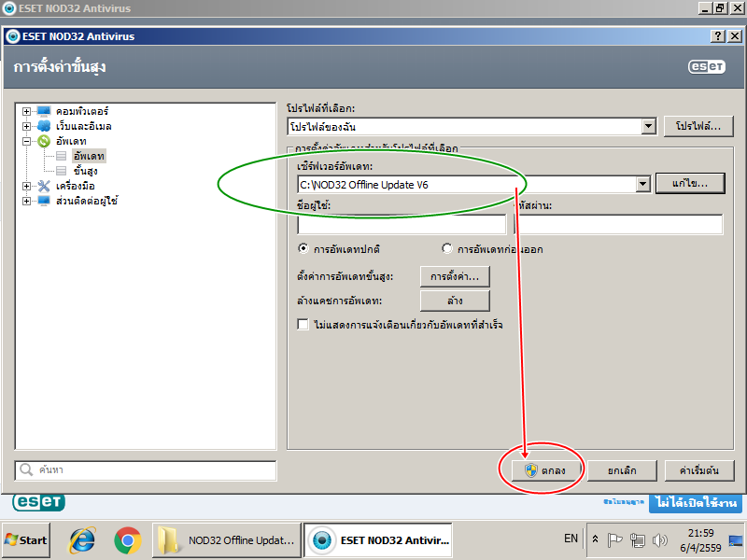This screenshot has height=560, width=747.
Task: Show hidden system tray icons
Action: [595, 539]
